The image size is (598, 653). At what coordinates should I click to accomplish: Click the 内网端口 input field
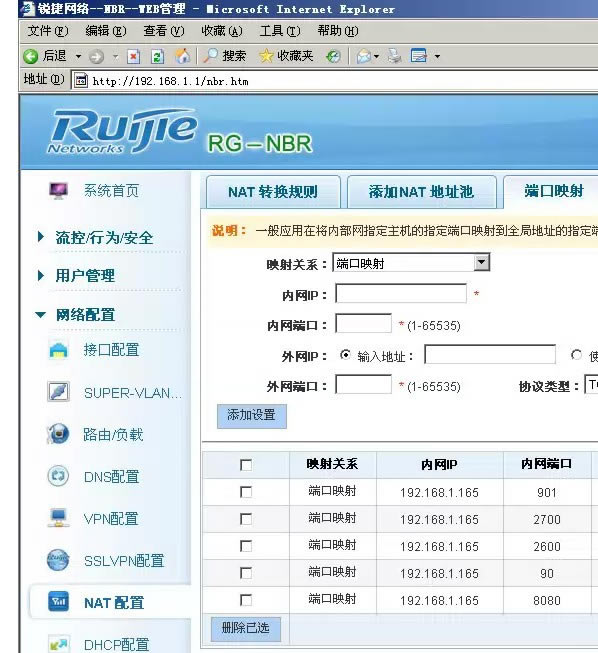(363, 323)
